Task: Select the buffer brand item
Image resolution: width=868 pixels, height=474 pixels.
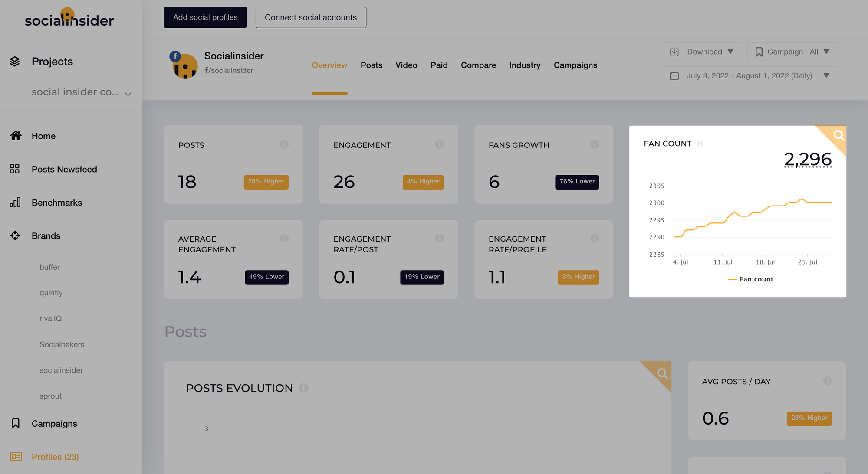Action: coord(49,267)
